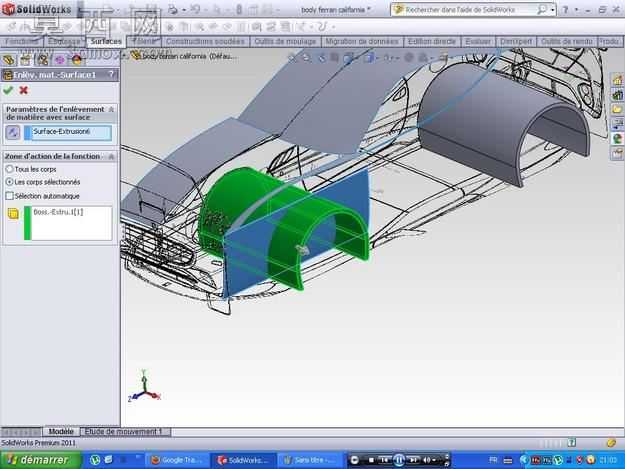Viewport: 625px width, 469px height.
Task: Open the FeatureManager design tree tab
Action: (8, 60)
